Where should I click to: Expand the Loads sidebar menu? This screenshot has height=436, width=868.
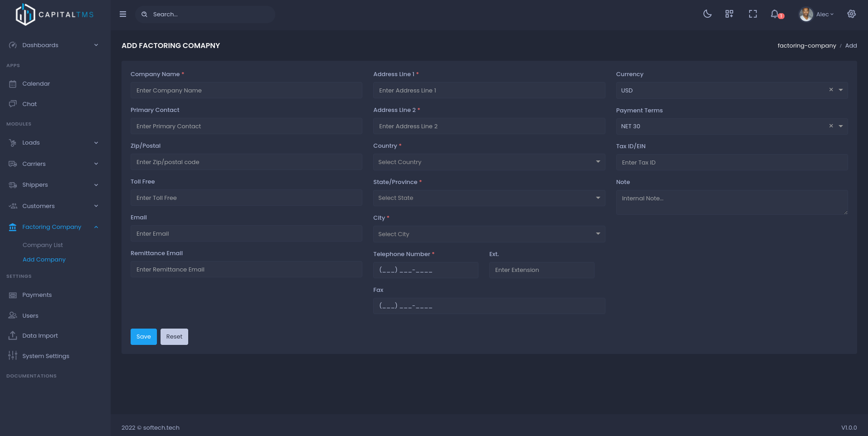click(54, 143)
